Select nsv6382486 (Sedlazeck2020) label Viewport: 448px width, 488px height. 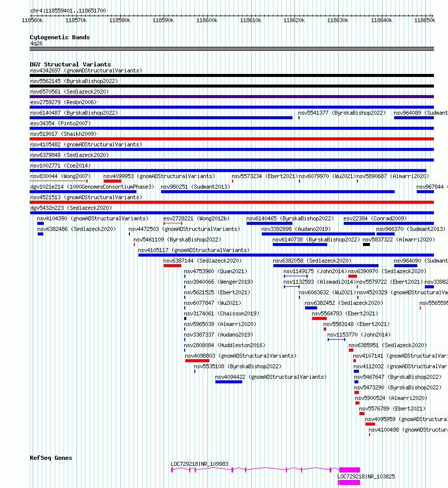77,229
